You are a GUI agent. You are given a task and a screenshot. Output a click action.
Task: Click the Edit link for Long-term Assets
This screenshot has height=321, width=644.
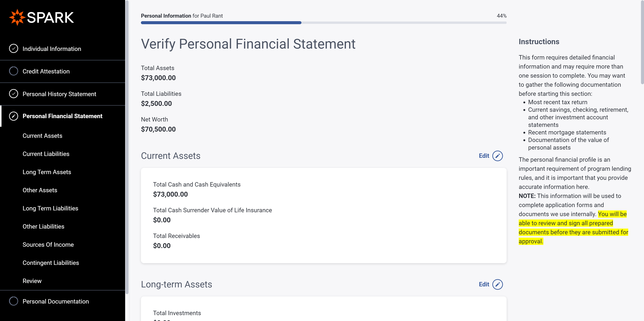pyautogui.click(x=484, y=284)
